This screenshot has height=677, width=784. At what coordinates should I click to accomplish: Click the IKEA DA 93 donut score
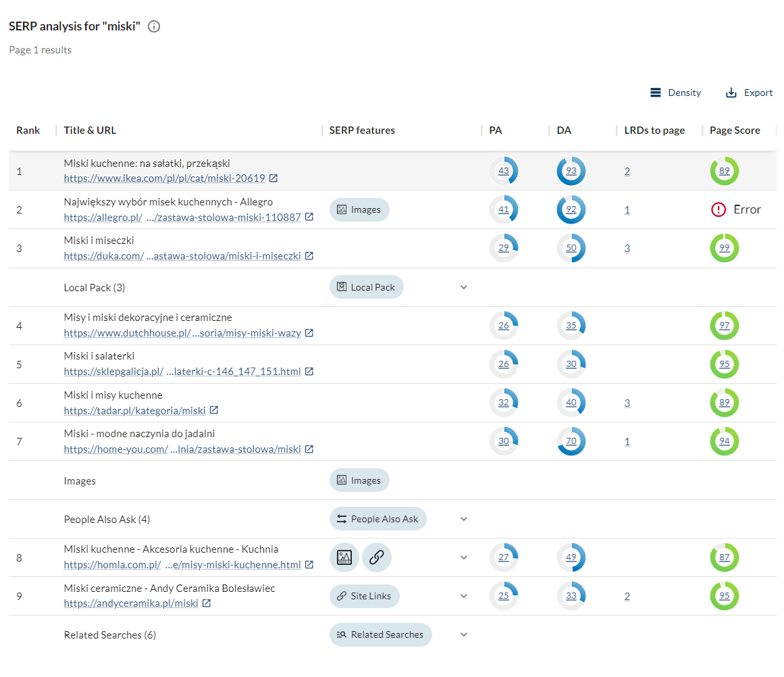point(571,171)
